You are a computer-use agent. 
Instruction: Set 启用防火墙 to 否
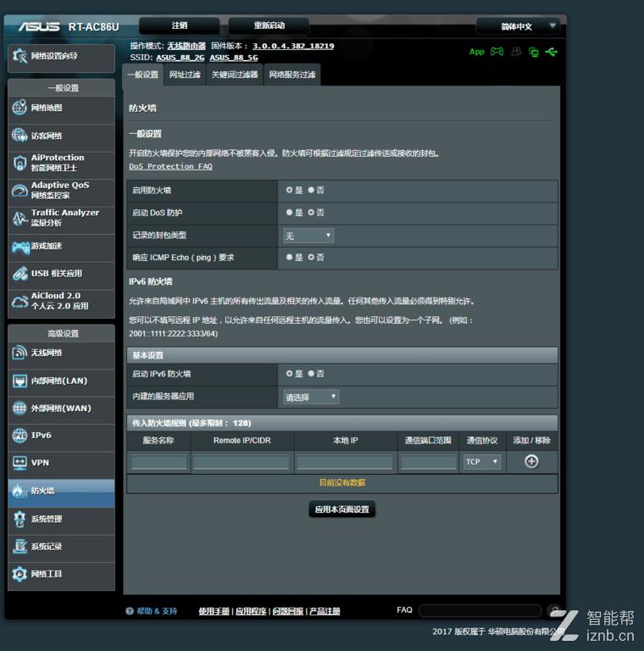[x=311, y=190]
